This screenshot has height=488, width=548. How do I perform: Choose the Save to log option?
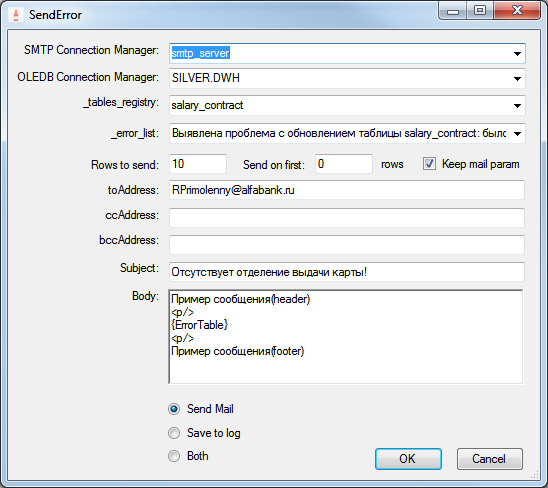(x=174, y=433)
